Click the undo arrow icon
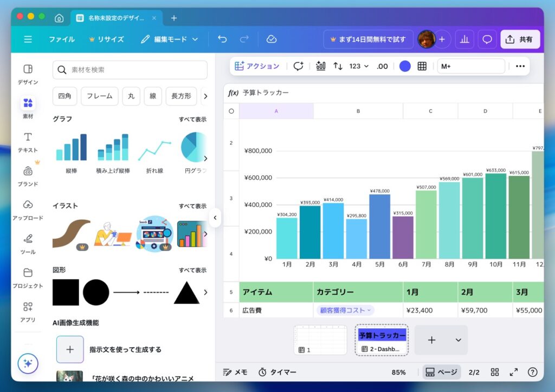The width and height of the screenshot is (555, 392). pyautogui.click(x=222, y=39)
